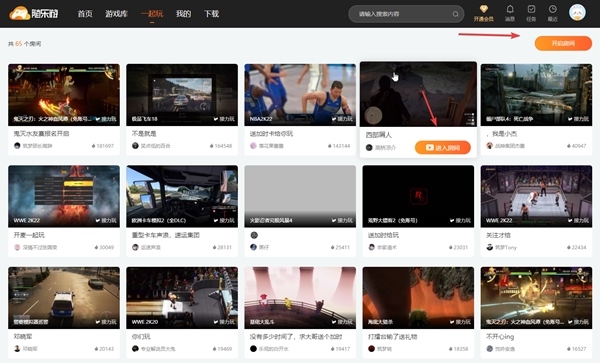
Task: Open the bell messages icon
Action: (x=510, y=9)
